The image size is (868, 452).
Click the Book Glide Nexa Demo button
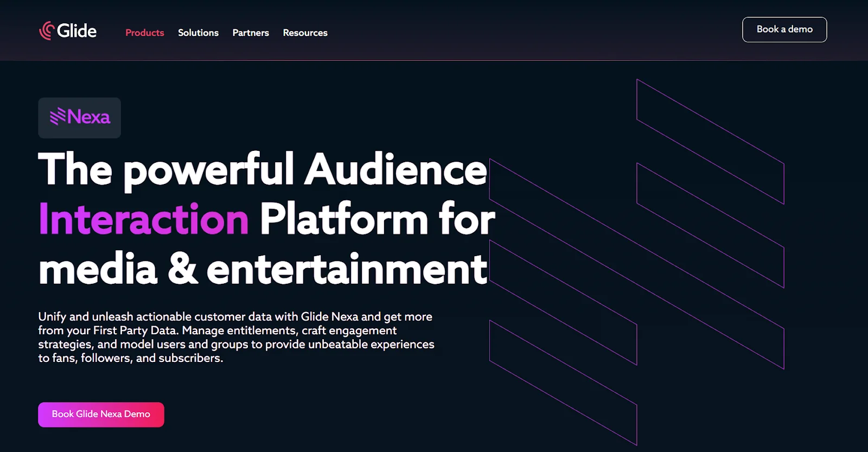(101, 414)
